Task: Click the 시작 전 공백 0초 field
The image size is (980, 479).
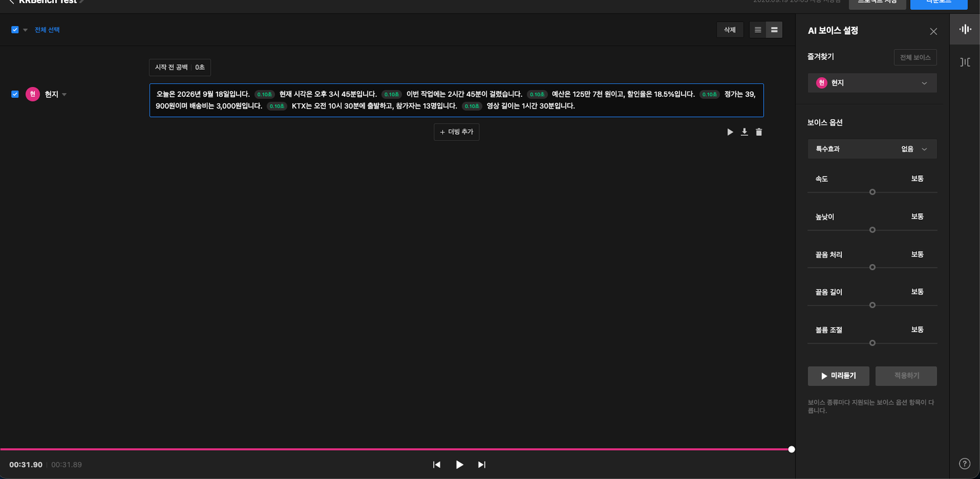Action: 180,67
